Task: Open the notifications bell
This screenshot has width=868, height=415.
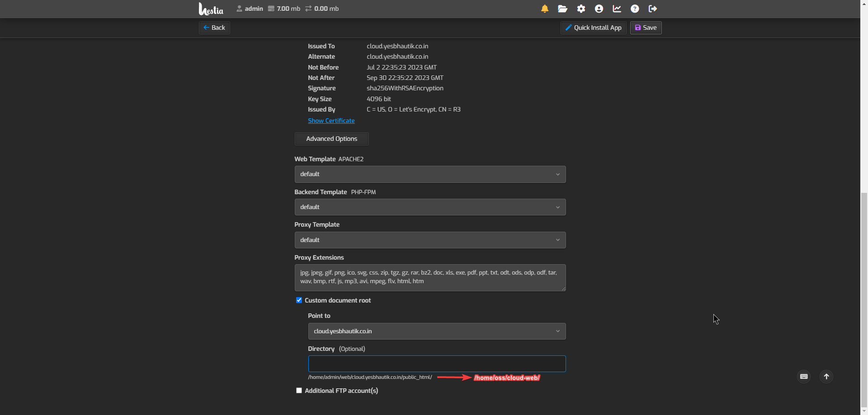Action: [545, 9]
